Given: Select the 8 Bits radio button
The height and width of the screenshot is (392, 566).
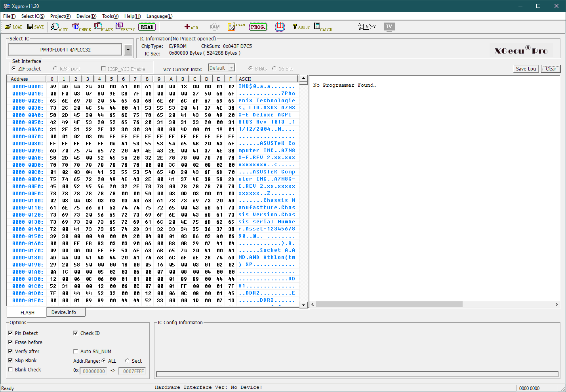Looking at the screenshot, I should pos(250,69).
